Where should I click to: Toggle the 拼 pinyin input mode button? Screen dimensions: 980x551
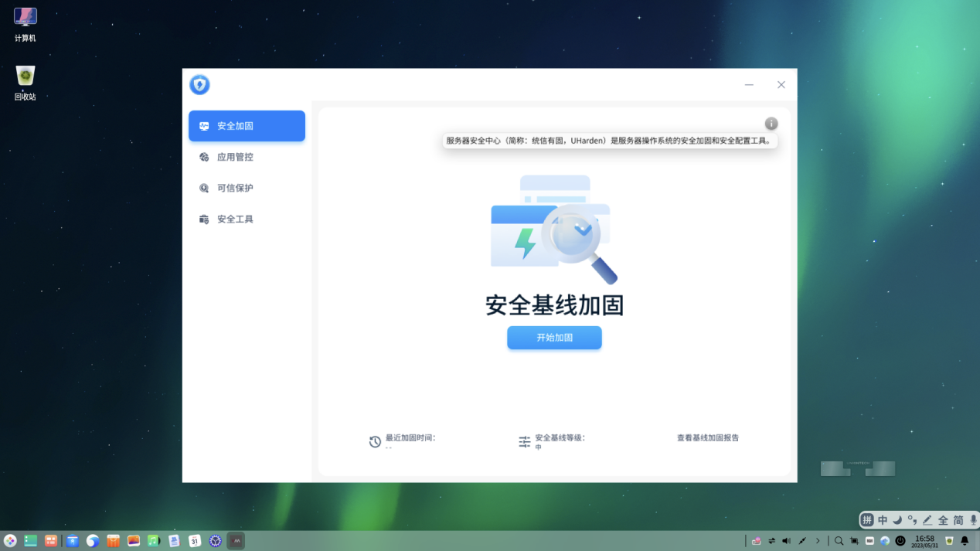coord(868,520)
